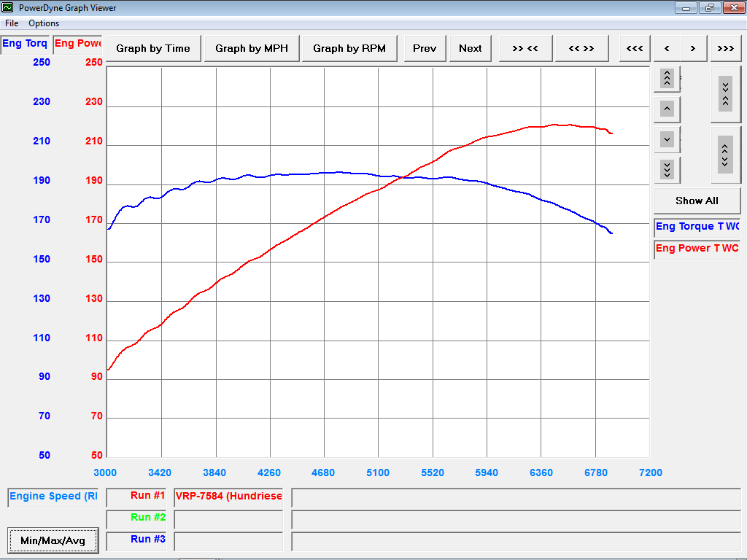Click the single up chevron button
747x560 pixels.
pos(667,109)
